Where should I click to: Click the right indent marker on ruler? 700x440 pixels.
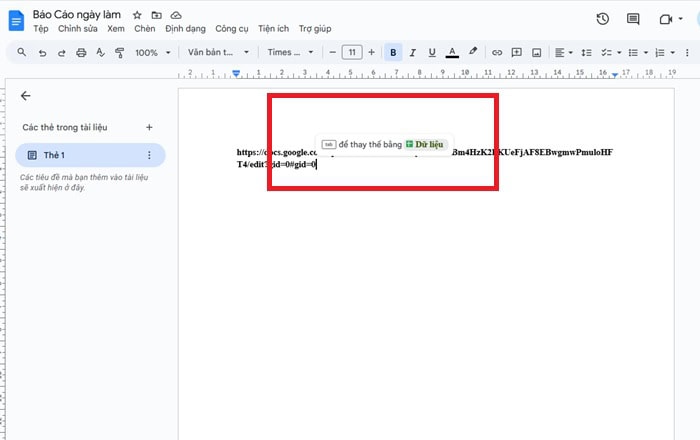pos(615,75)
